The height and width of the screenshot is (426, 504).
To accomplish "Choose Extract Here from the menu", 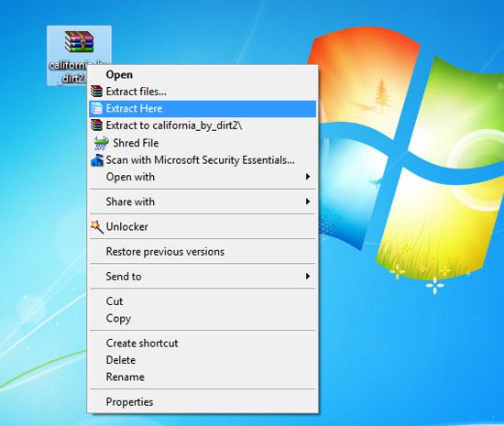I will 203,109.
